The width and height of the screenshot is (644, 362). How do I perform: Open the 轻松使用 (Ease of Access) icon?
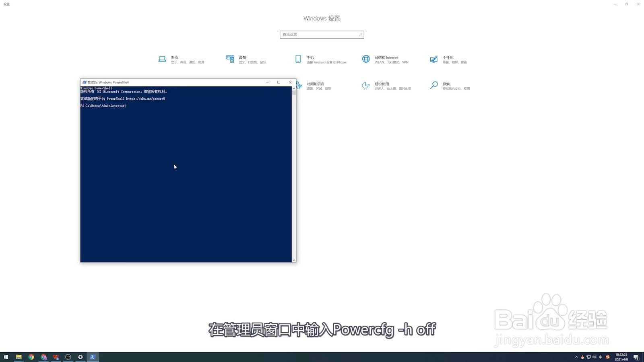pos(366,85)
